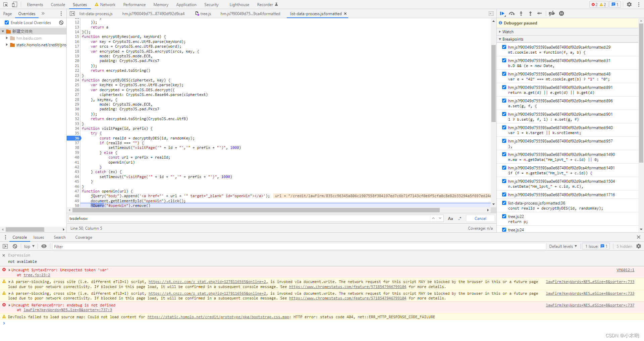Click the txsdefwsw search field

[249, 218]
